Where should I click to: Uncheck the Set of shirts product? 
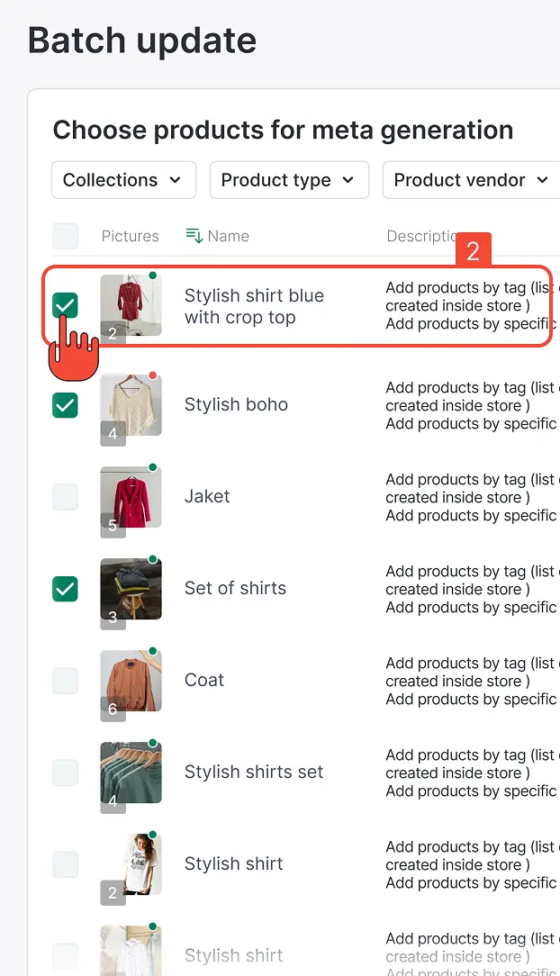click(x=65, y=588)
